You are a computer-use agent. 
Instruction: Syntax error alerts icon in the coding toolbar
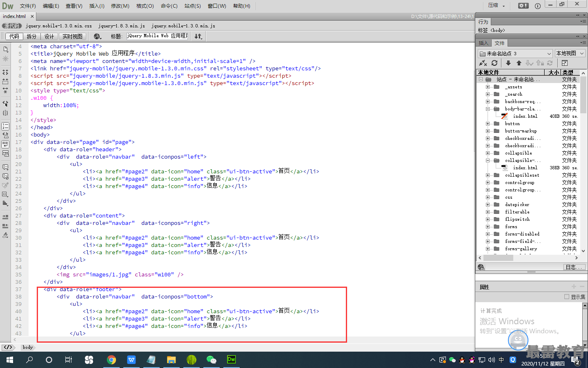click(x=5, y=154)
